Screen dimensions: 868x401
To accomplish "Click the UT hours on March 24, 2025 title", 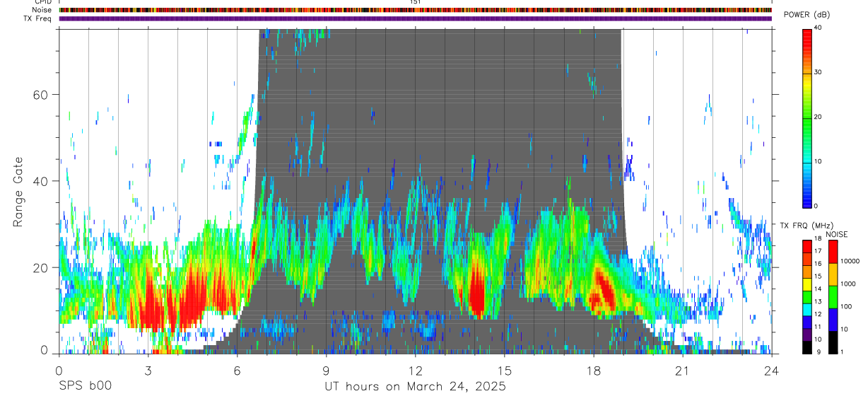I will point(415,386).
